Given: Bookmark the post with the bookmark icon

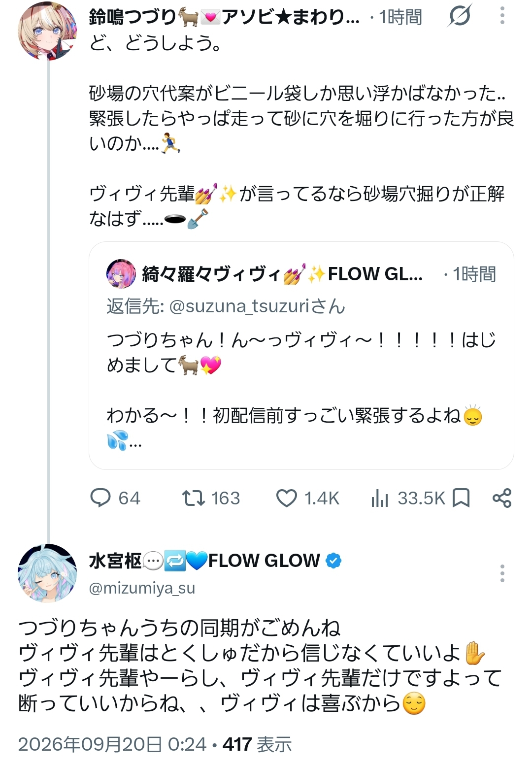Looking at the screenshot, I should click(461, 498).
